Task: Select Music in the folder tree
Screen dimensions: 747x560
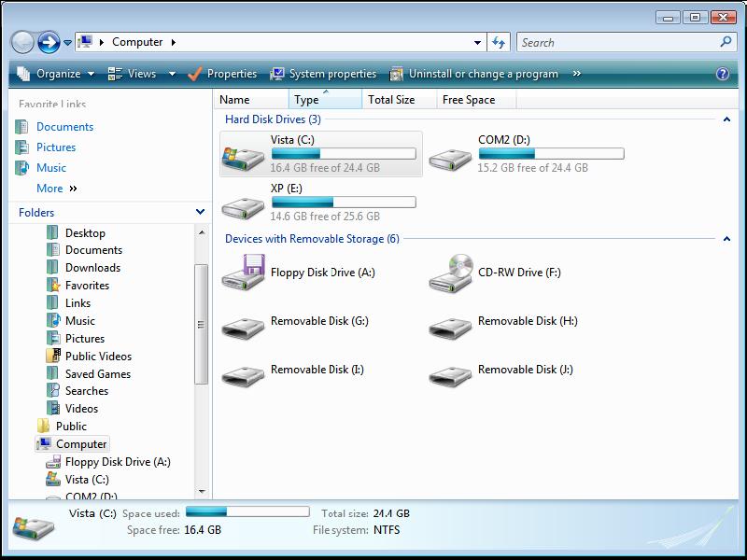Action: point(80,320)
